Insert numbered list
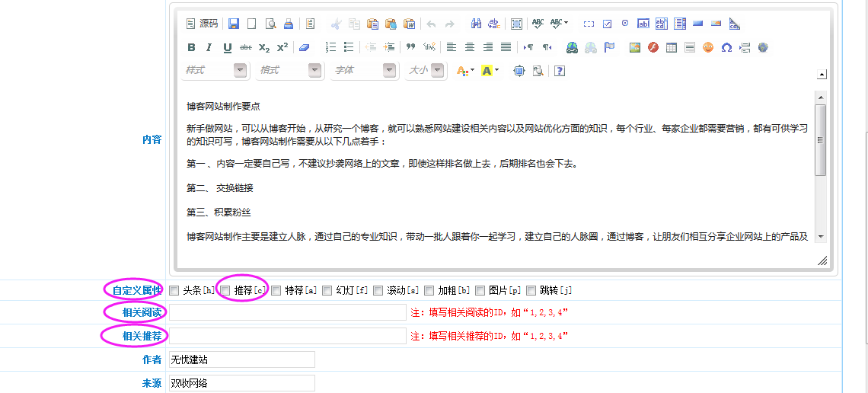The image size is (868, 393). point(330,47)
